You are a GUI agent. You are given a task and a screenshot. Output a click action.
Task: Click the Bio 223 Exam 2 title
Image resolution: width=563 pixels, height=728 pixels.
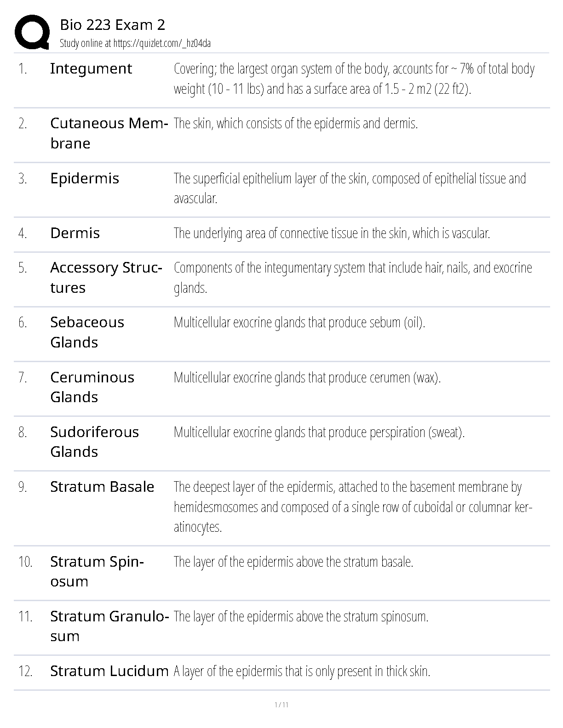tap(112, 25)
